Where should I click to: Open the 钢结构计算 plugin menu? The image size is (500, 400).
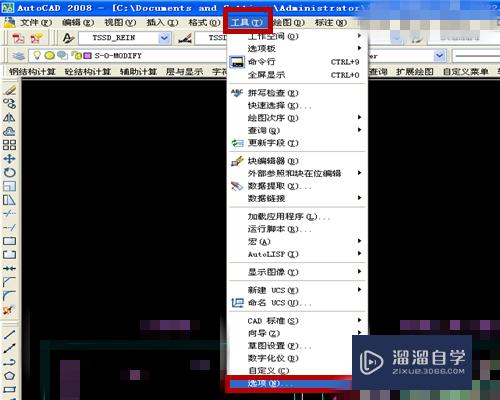click(x=32, y=71)
